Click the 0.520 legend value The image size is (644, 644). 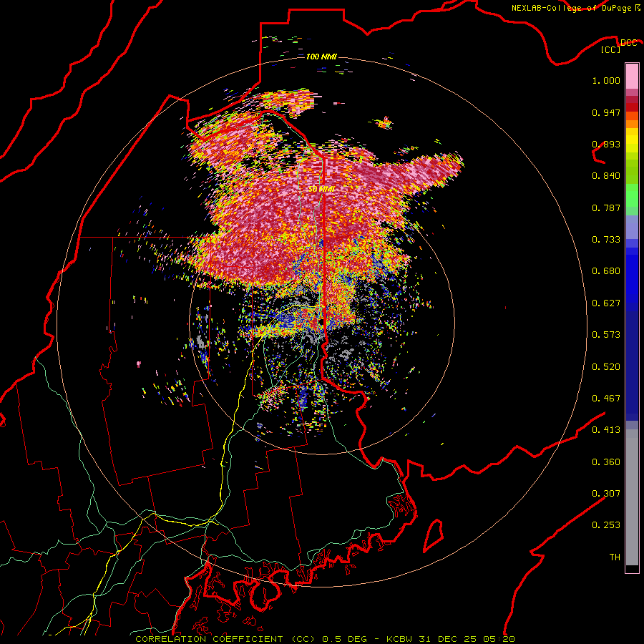(x=606, y=367)
